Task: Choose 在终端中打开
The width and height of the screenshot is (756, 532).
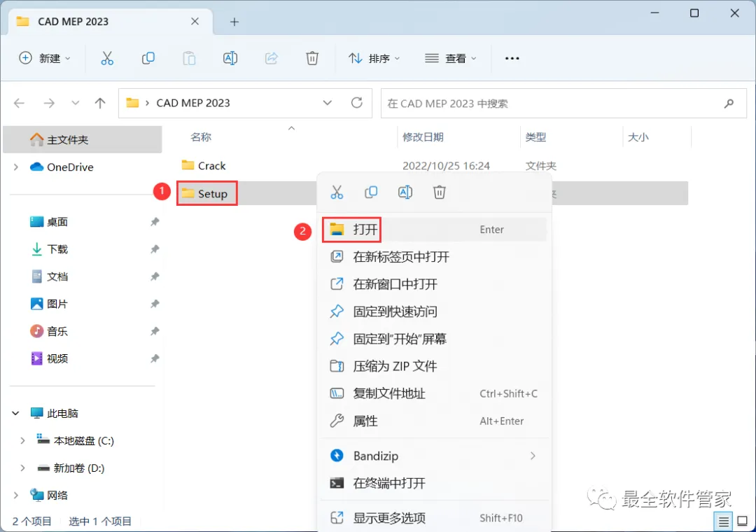Action: [434, 483]
